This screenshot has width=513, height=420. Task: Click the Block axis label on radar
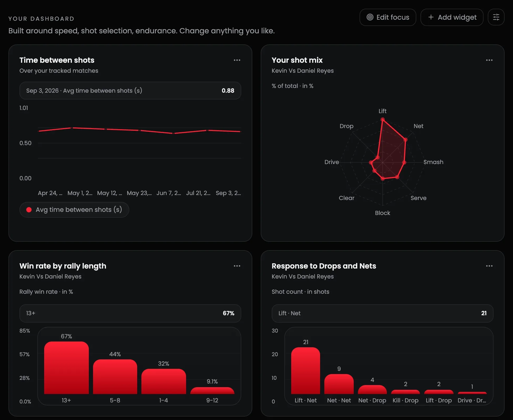(383, 213)
